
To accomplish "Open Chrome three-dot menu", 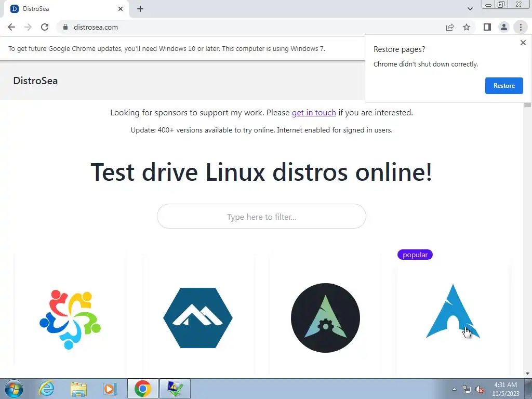I will pos(521,27).
